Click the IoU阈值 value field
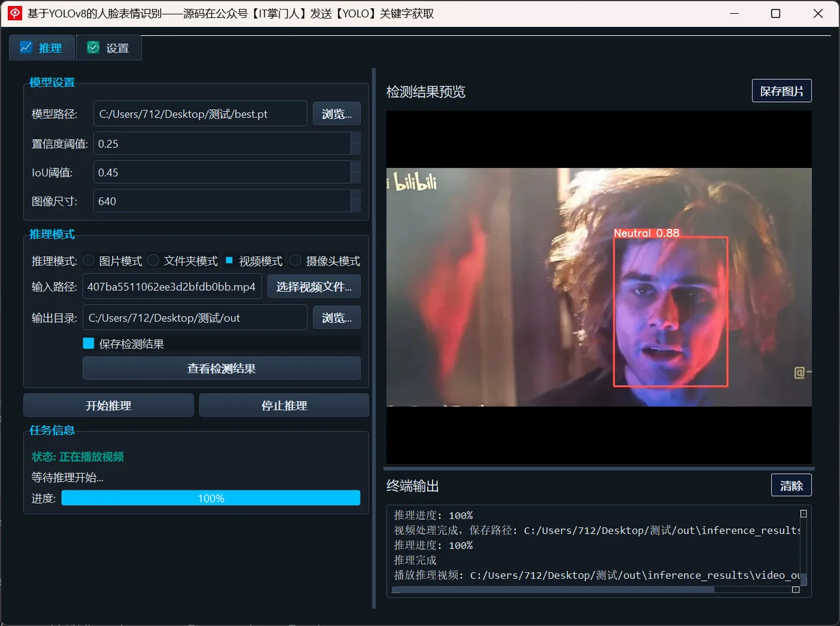This screenshot has width=840, height=626. tap(222, 173)
